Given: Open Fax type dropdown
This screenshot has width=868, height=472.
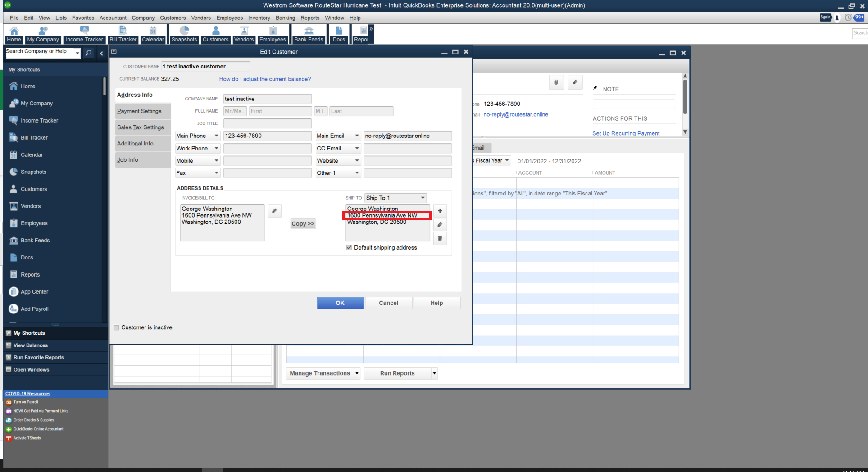Looking at the screenshot, I should [217, 173].
